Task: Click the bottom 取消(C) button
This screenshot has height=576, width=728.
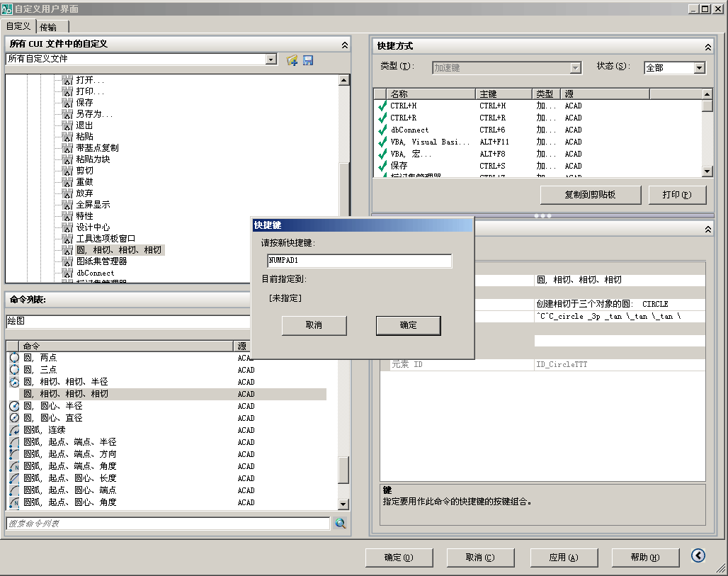Action: pyautogui.click(x=480, y=558)
